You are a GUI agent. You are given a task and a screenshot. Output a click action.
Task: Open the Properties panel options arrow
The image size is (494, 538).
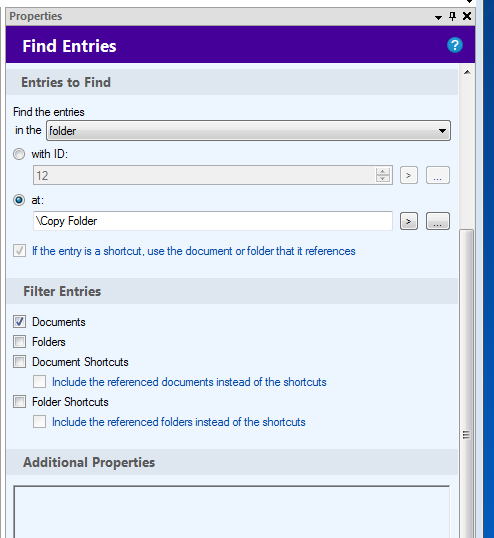438,17
